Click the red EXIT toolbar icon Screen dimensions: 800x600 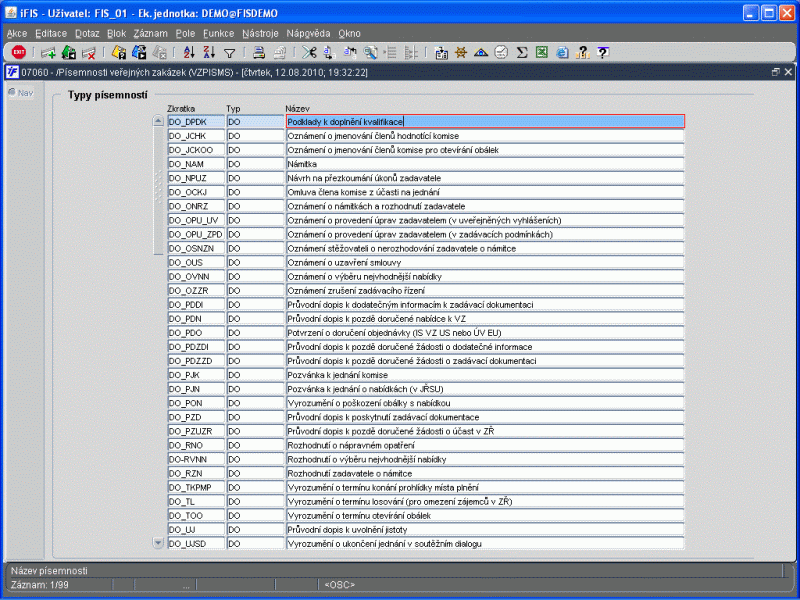[x=19, y=52]
